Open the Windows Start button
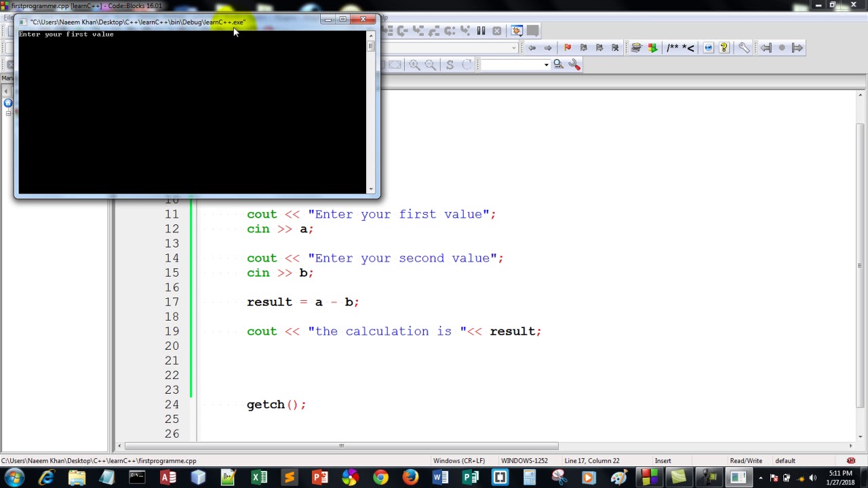Screen dimensions: 868x488 click(14, 478)
